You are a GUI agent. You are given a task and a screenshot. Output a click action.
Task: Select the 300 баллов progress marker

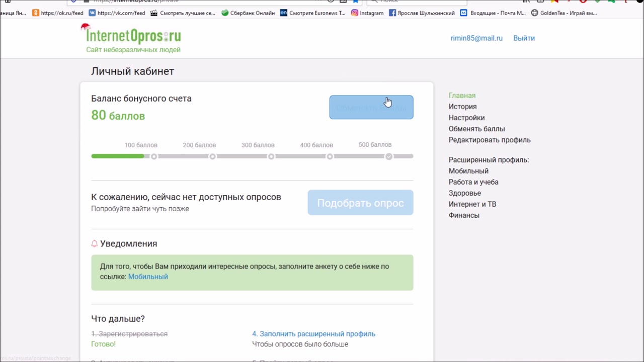tap(271, 156)
